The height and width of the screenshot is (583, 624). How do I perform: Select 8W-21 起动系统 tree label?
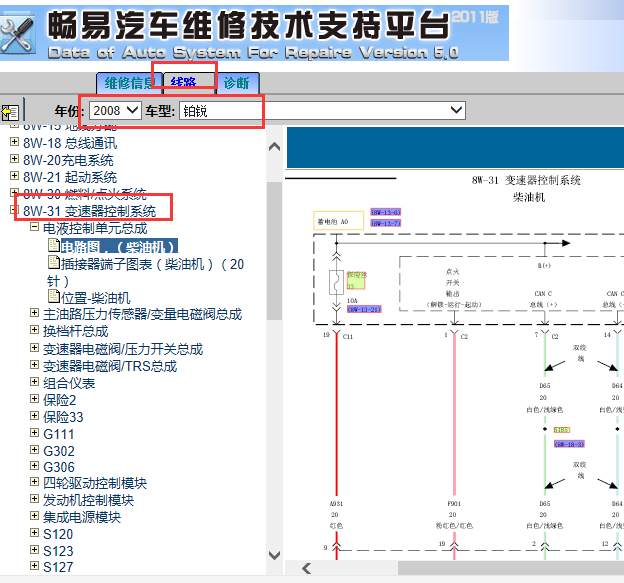click(70, 177)
